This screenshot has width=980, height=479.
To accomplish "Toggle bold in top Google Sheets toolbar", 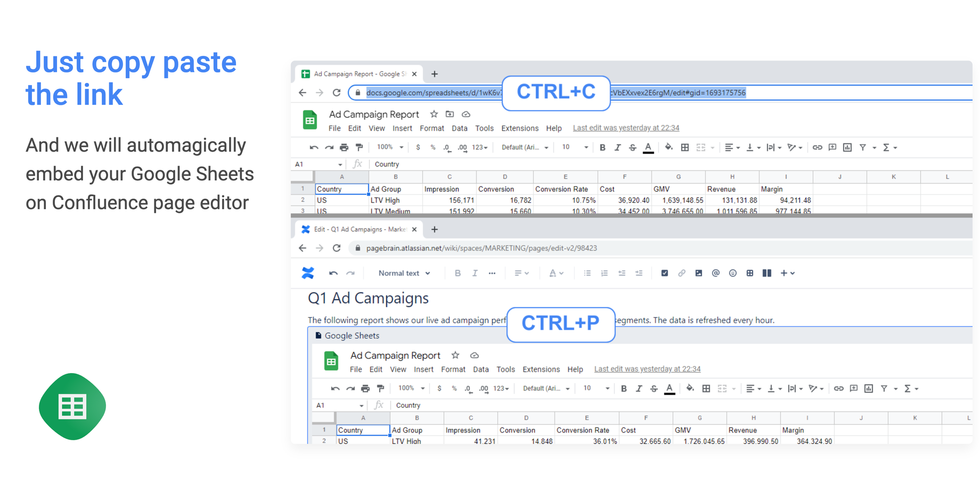I will point(602,147).
